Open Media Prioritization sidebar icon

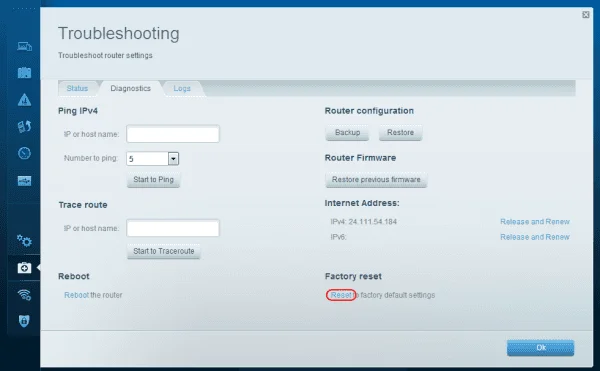pyautogui.click(x=24, y=126)
